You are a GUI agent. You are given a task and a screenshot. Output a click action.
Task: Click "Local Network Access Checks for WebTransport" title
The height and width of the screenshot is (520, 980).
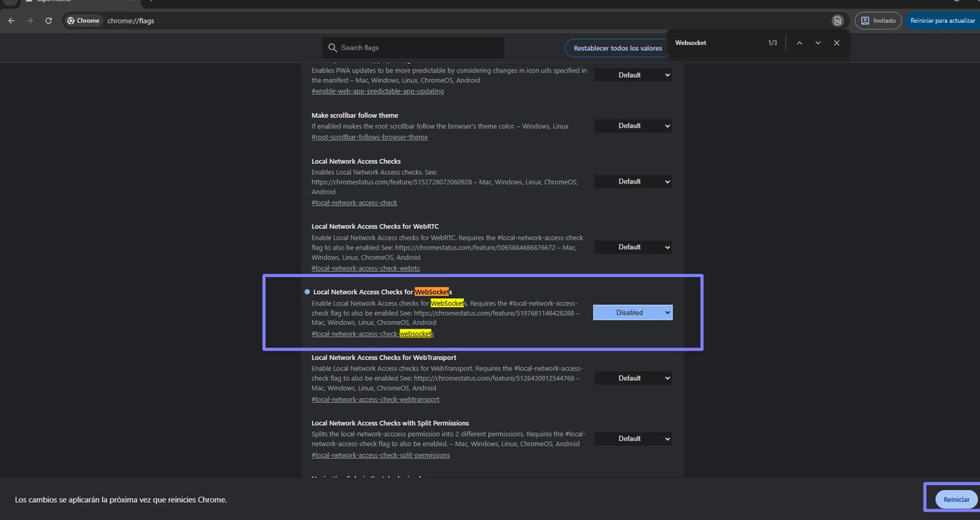(384, 357)
